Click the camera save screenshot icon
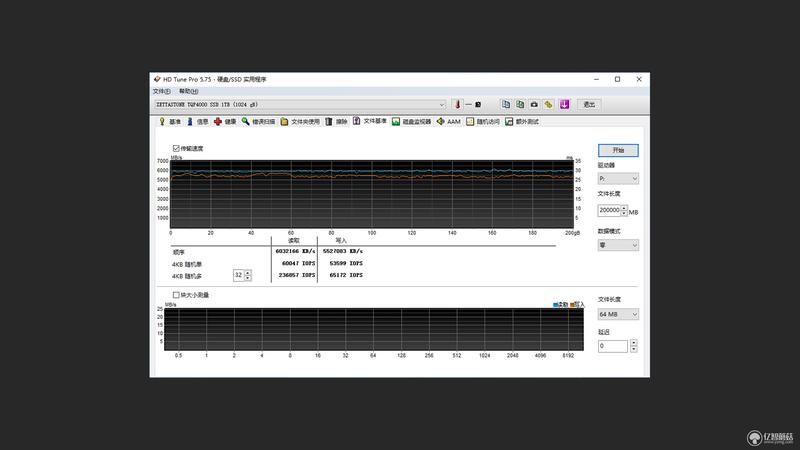The height and width of the screenshot is (450, 800). (x=534, y=105)
